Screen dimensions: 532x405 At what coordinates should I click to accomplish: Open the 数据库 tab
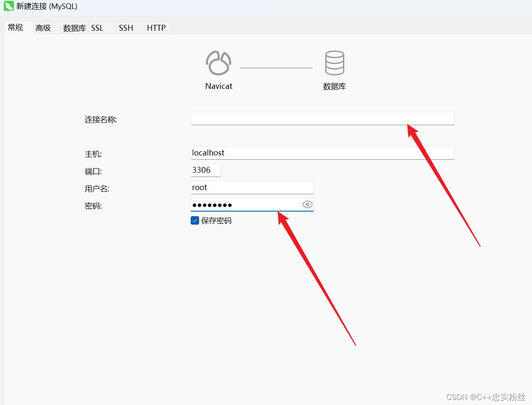coord(74,28)
